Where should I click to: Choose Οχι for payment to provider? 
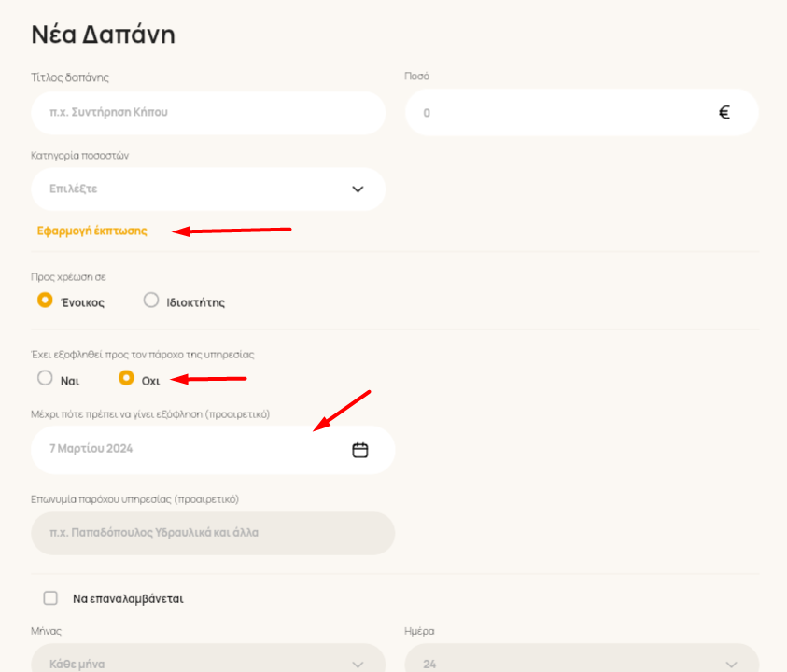(x=126, y=378)
